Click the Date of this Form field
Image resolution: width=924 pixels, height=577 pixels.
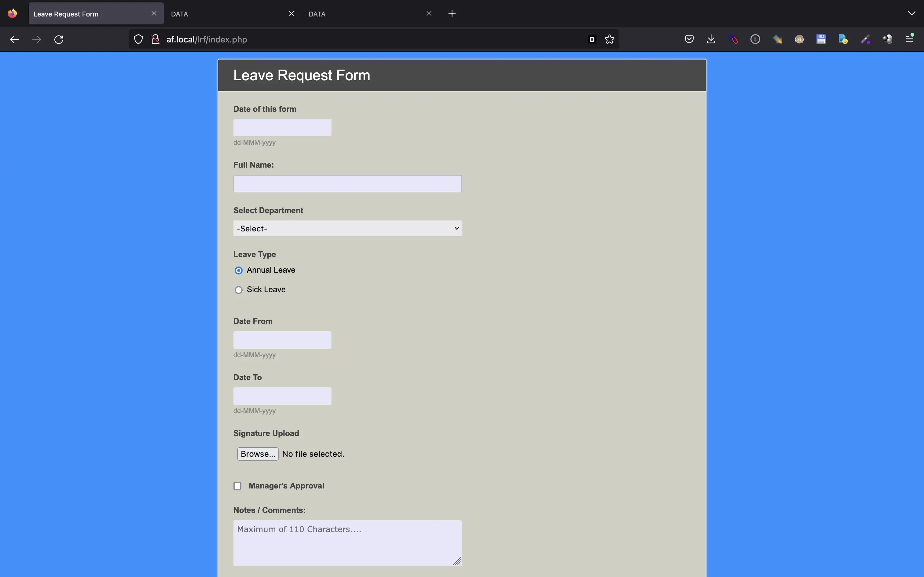tap(282, 127)
